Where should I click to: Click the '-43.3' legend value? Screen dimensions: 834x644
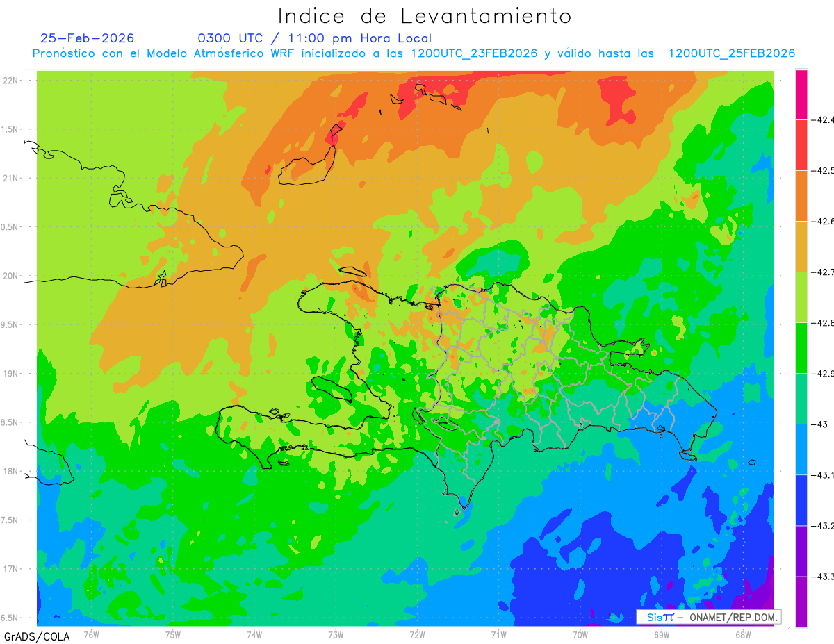point(824,576)
